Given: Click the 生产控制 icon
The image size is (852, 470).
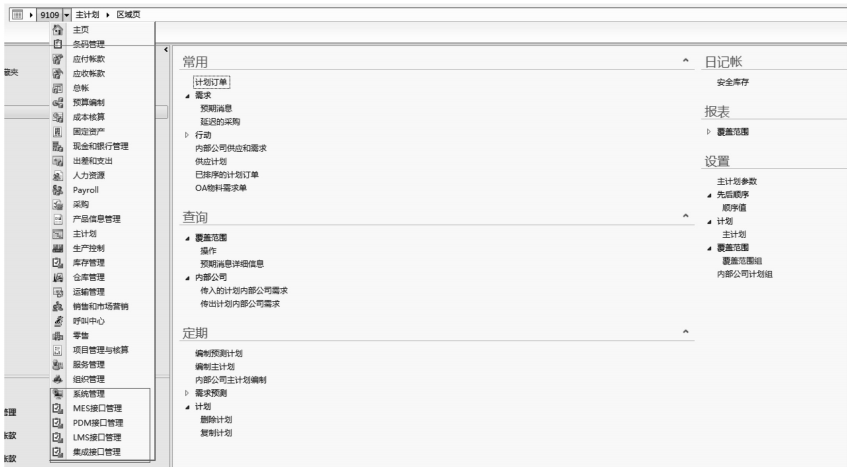Looking at the screenshot, I should 58,248.
